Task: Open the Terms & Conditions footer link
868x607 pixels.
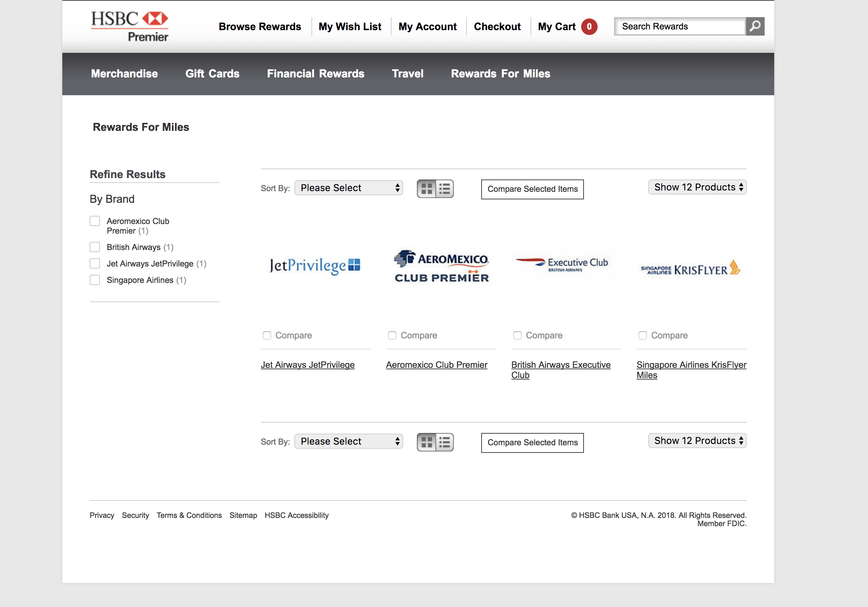Action: 189,516
